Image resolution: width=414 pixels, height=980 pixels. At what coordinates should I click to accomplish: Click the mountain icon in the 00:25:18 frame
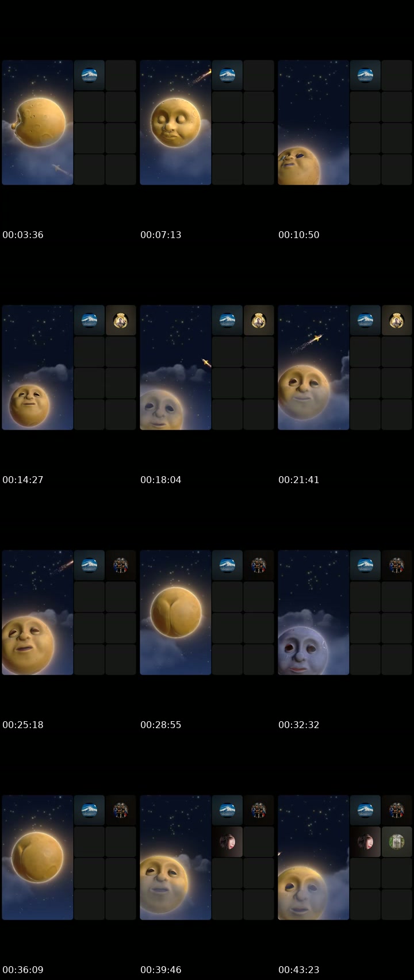coord(89,565)
